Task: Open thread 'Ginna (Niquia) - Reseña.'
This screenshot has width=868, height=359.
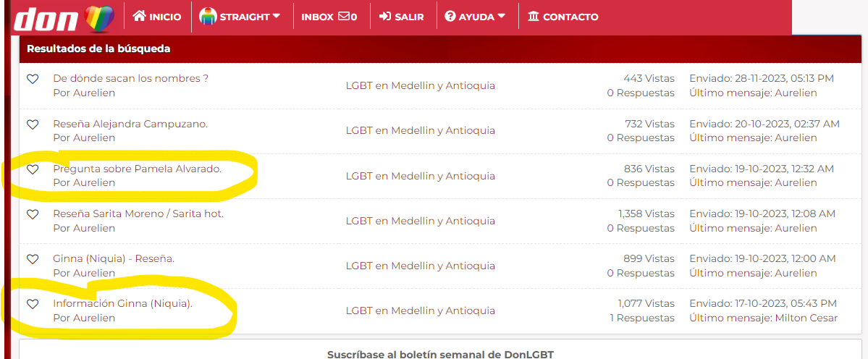Action: 114,258
